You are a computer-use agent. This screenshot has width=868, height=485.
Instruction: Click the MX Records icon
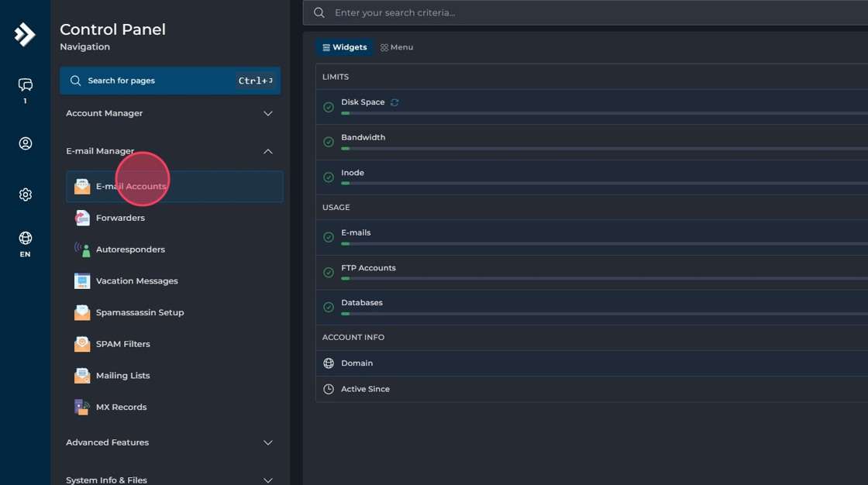coord(82,408)
